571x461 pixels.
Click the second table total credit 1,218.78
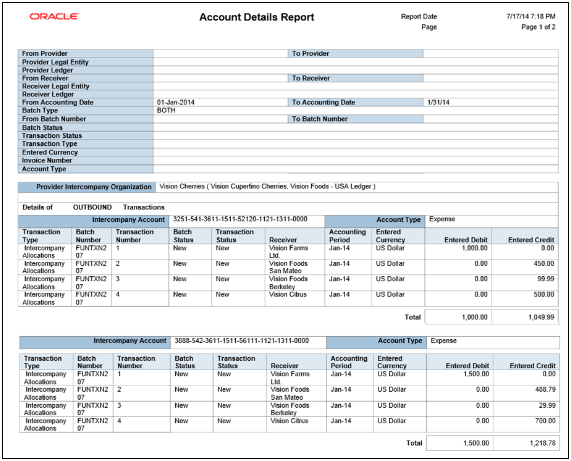click(x=543, y=443)
